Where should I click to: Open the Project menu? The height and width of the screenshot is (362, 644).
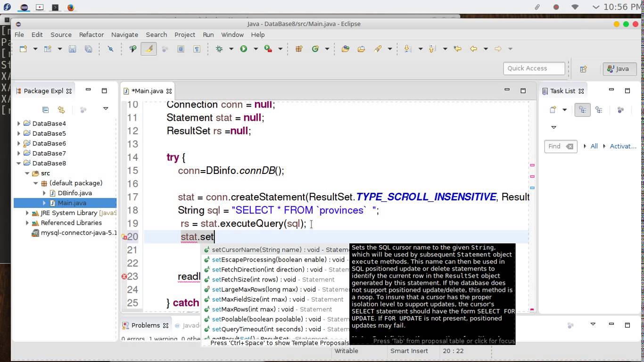click(x=185, y=34)
